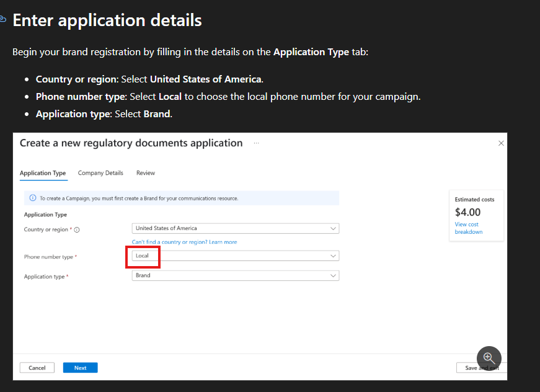Switch to the Company Details tab
Image resolution: width=540 pixels, height=392 pixels.
[100, 173]
